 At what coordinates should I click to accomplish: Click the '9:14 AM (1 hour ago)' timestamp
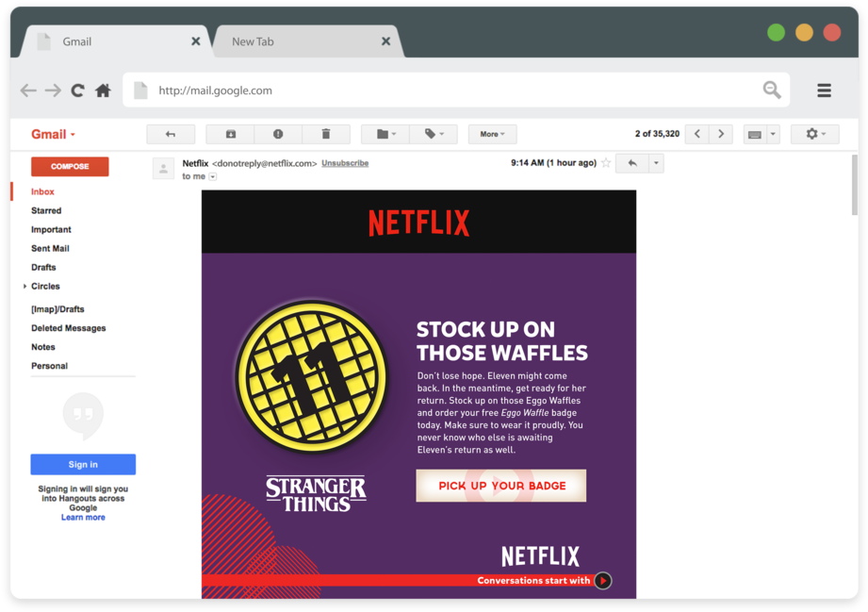pyautogui.click(x=553, y=163)
